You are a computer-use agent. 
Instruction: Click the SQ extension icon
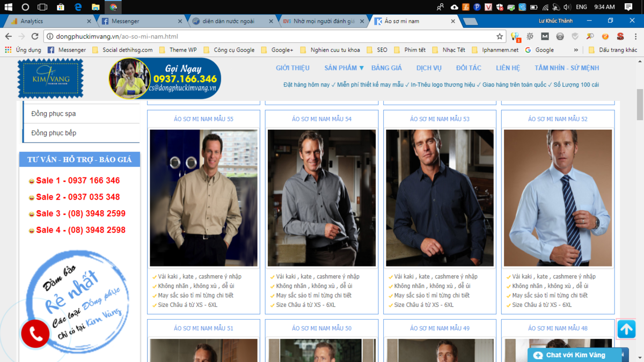tap(530, 36)
